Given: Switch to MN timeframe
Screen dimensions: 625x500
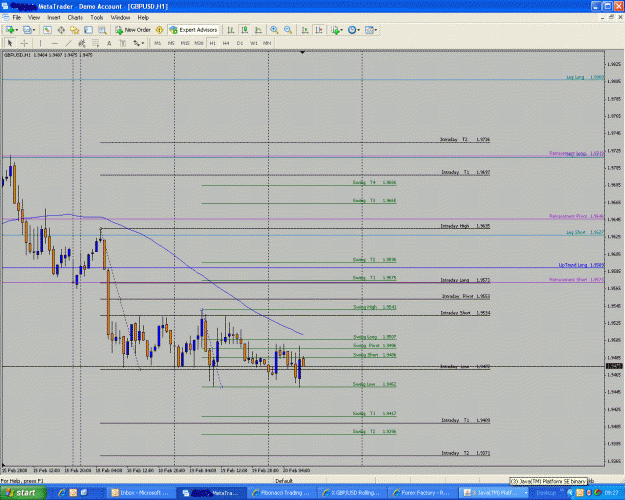Looking at the screenshot, I should coord(267,43).
